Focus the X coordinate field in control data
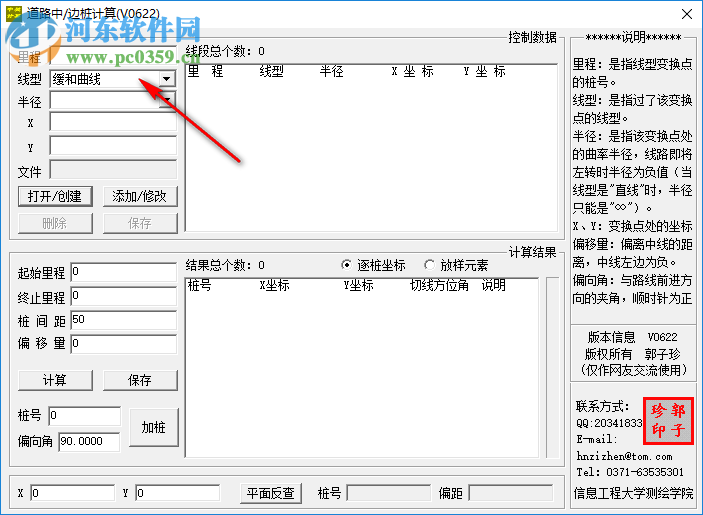 pos(113,122)
